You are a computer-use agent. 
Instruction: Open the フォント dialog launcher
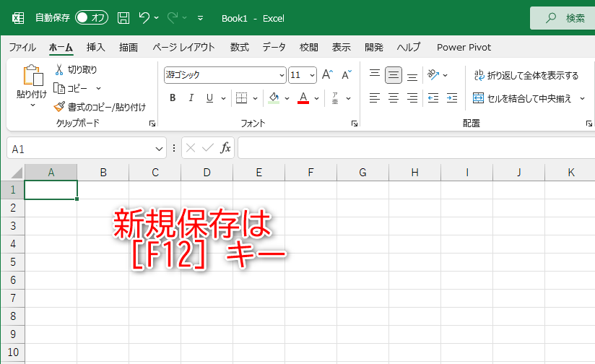click(x=355, y=123)
